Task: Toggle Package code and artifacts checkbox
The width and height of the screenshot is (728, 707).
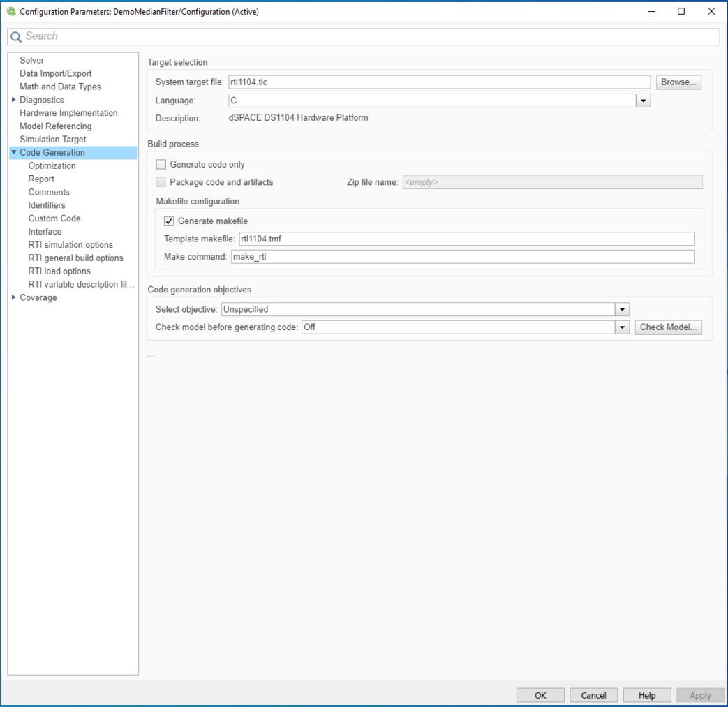Action: click(161, 182)
